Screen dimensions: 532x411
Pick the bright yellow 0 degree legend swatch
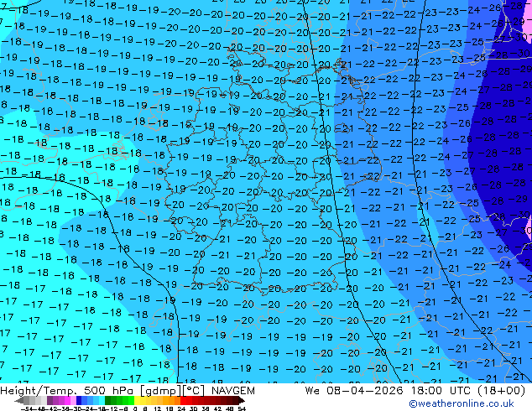tap(137, 400)
